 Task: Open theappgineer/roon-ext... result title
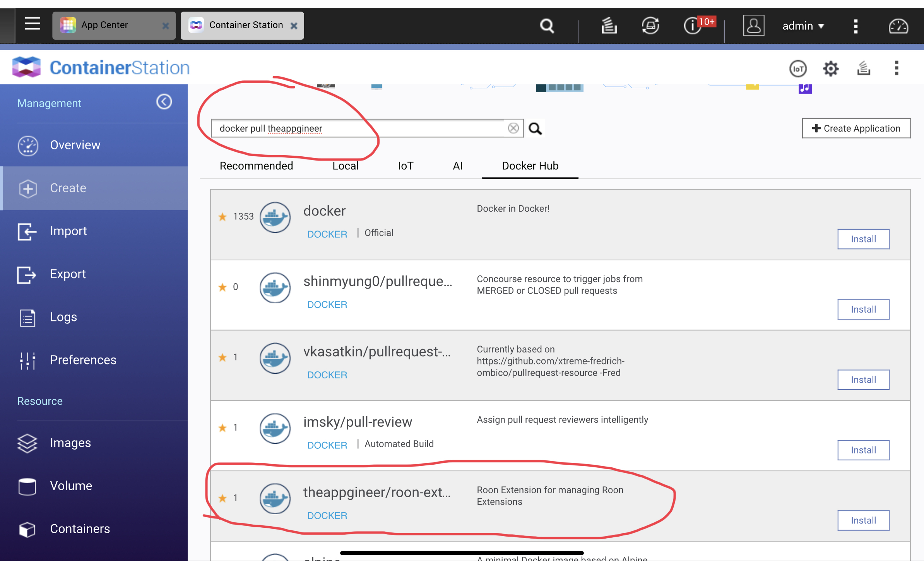tap(377, 492)
